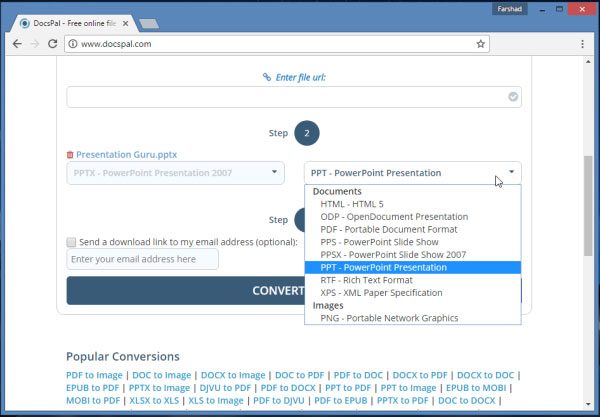This screenshot has height=417, width=600.
Task: Reload the DocsPal page
Action: 52,44
